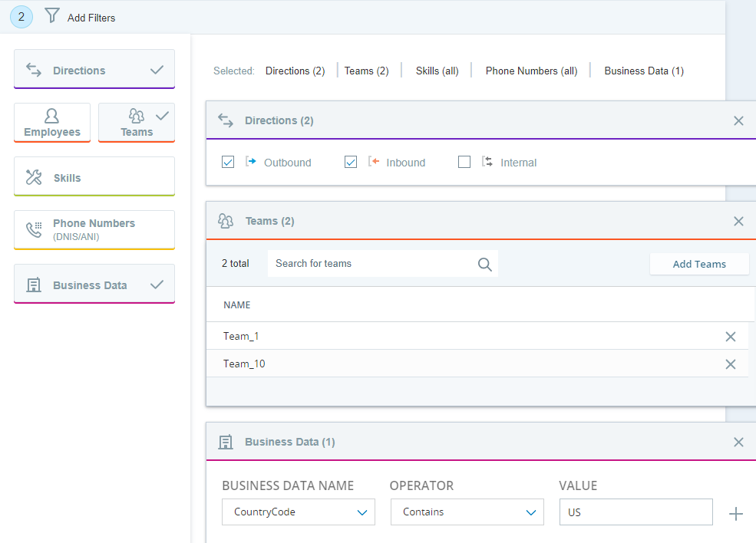Click the Phone Numbers handset icon
The height and width of the screenshot is (543, 756).
[x=34, y=229]
